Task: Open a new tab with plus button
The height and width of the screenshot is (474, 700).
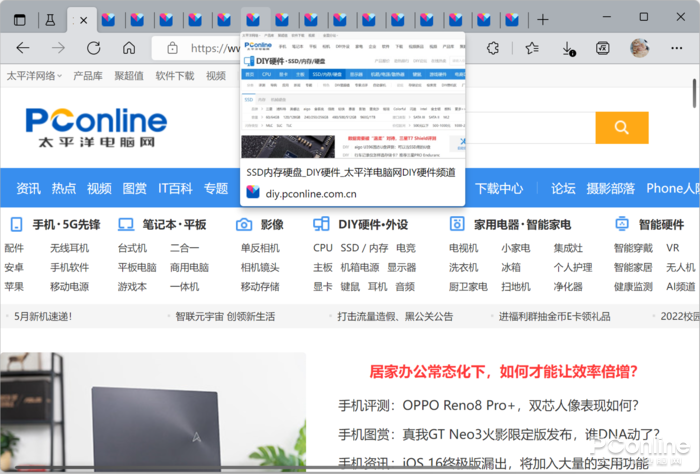Action: 542,20
